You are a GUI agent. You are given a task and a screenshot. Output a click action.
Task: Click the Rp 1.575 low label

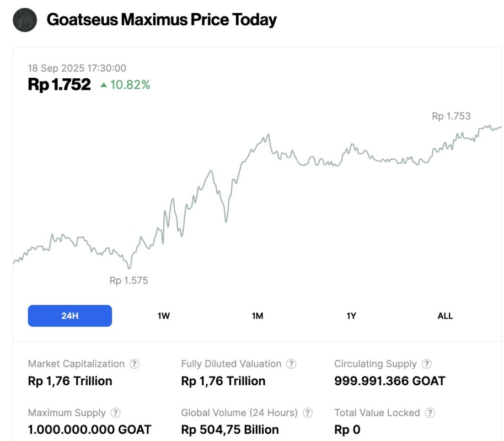point(128,281)
